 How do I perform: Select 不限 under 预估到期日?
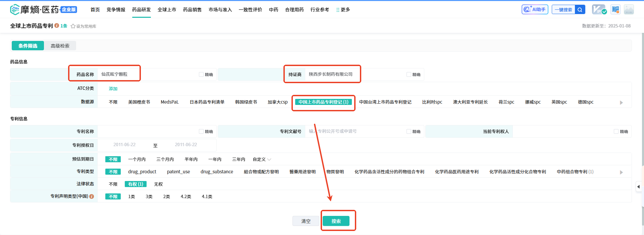click(113, 159)
